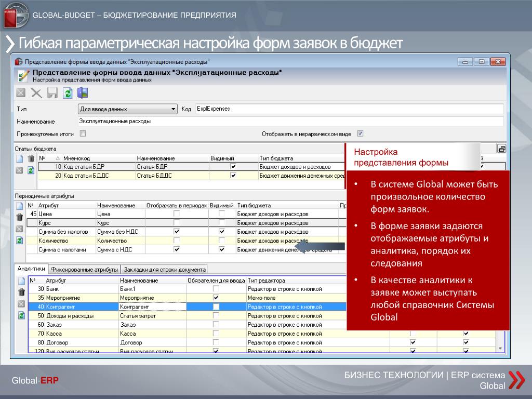Image resolution: width=532 pixels, height=399 pixels.
Task: Check Отображать в периодах for Цена
Action: coord(177,214)
